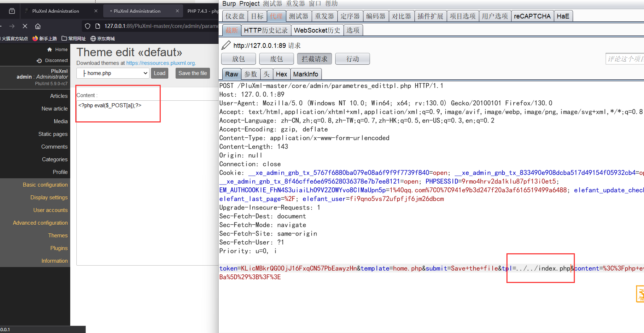This screenshot has height=333, width=644.
Task: Open the Firefox home page icon
Action: pyautogui.click(x=38, y=26)
